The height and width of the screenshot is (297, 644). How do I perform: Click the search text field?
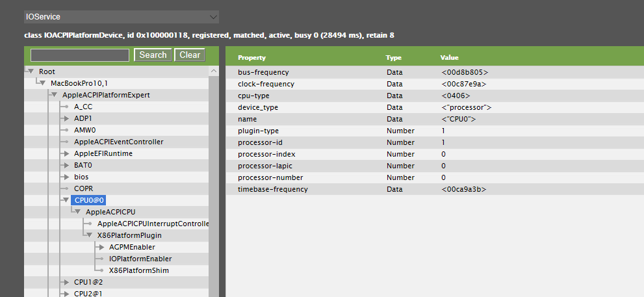(80, 55)
